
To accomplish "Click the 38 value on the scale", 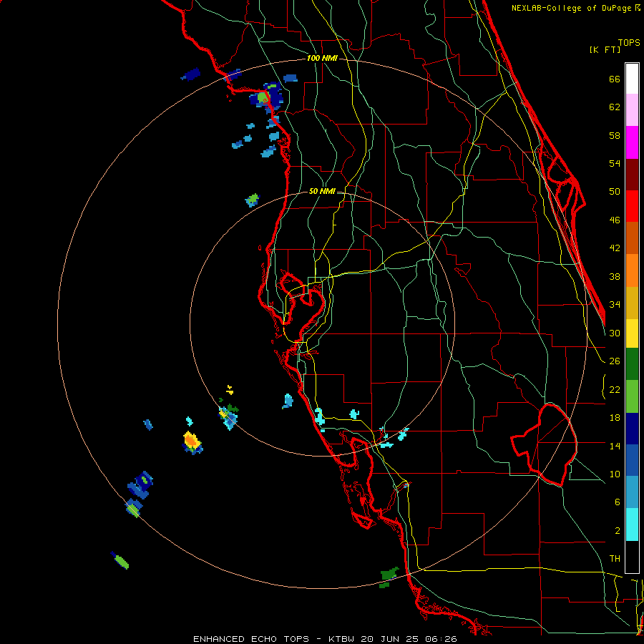I will click(x=614, y=277).
